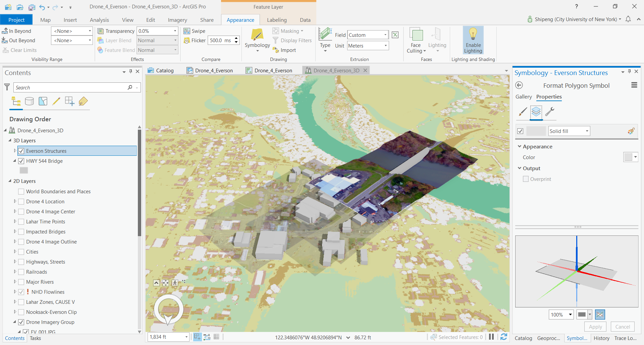This screenshot has width=644, height=345.
Task: Open the Face Culling tool
Action: click(416, 40)
